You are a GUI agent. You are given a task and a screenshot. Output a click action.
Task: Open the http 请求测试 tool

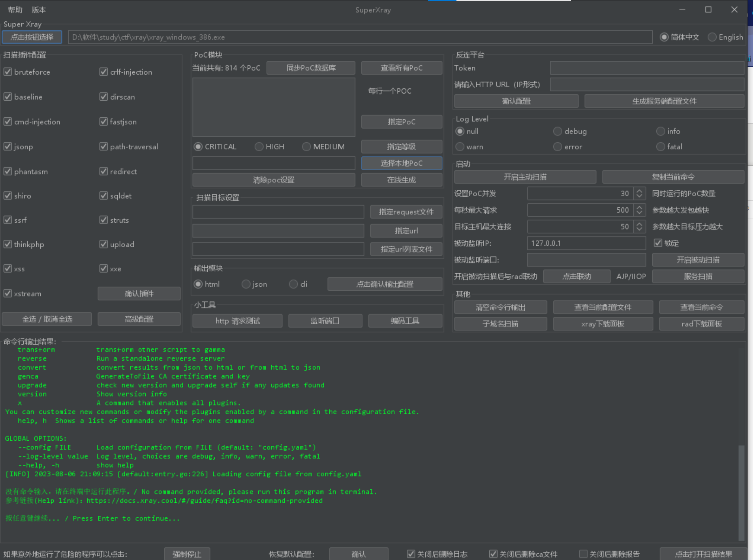point(237,321)
